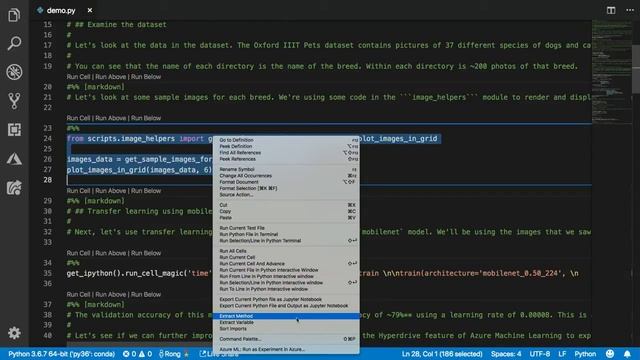Choose Peek Definition from context menu
This screenshot has height=360, width=640.
tap(286, 146)
